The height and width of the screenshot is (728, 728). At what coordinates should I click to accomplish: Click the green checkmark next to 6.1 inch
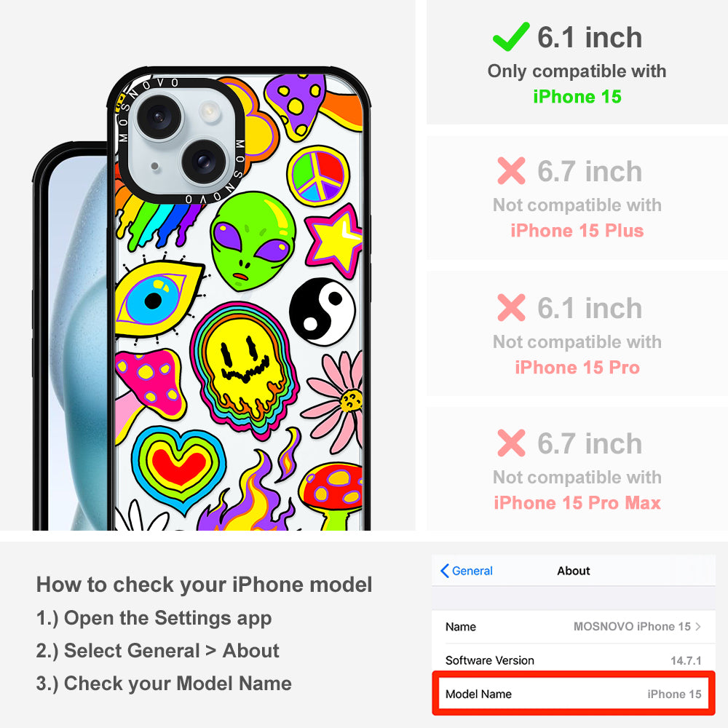click(511, 36)
